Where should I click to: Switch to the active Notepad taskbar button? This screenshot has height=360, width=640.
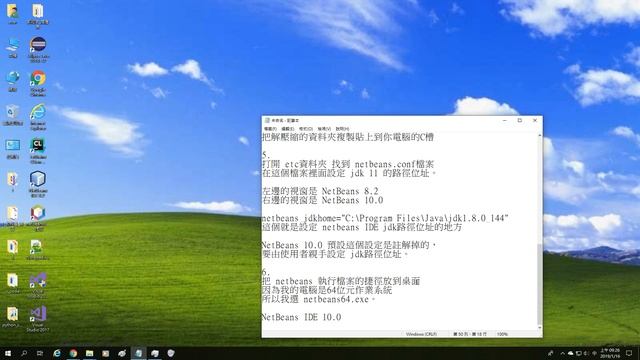(138, 353)
